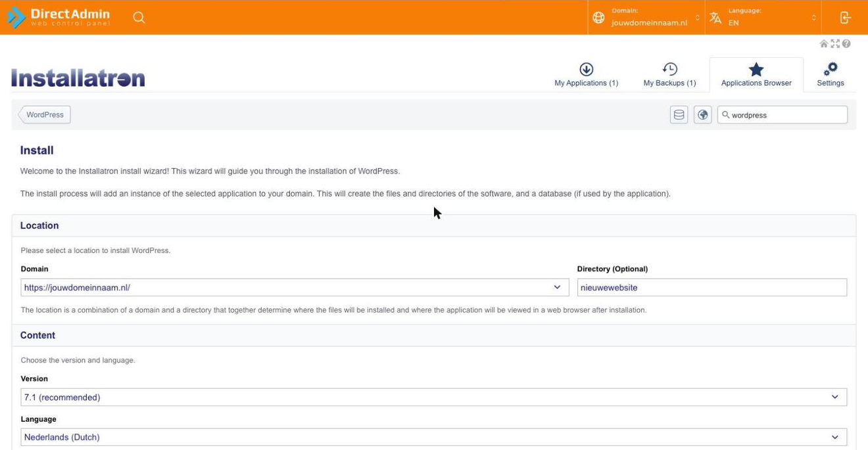Click the fullscreen expand icon
Screen dimensions: 868x450
(x=835, y=43)
